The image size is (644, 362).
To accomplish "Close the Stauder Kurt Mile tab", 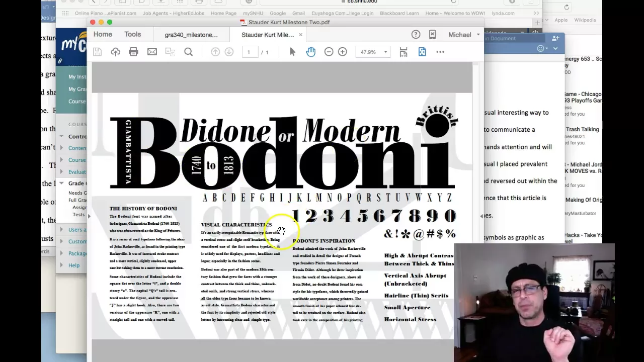I will click(300, 35).
